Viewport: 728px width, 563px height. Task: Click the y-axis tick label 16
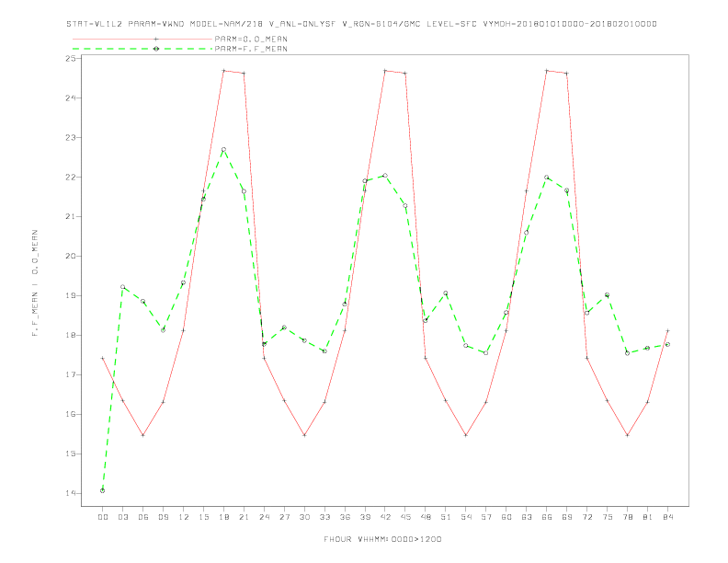tap(71, 414)
